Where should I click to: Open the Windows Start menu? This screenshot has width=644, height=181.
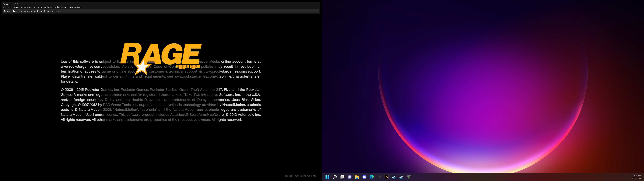tap(327, 177)
